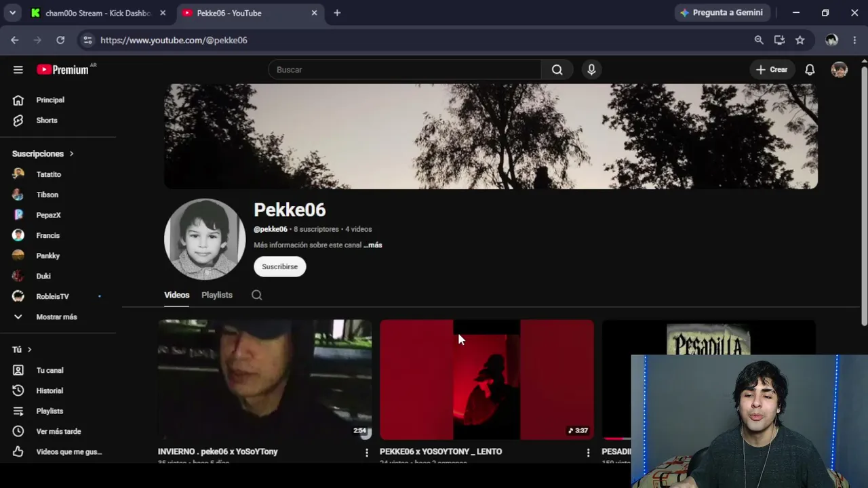This screenshot has width=868, height=488.
Task: Expand the Suscripciones section header
Action: pyautogui.click(x=43, y=154)
